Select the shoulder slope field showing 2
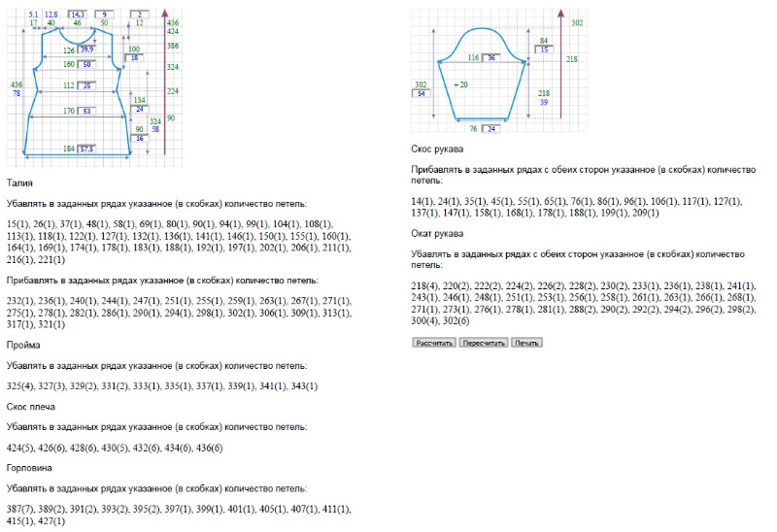The width and height of the screenshot is (777, 532). coord(140,15)
